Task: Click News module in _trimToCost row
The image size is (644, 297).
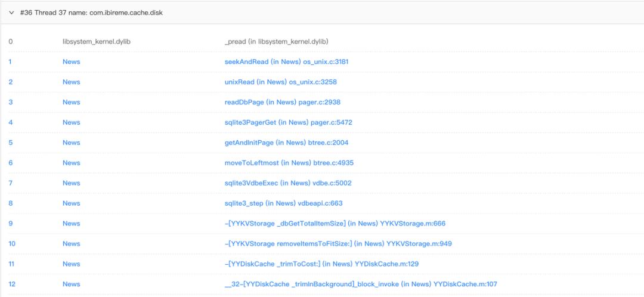Action: pos(72,264)
